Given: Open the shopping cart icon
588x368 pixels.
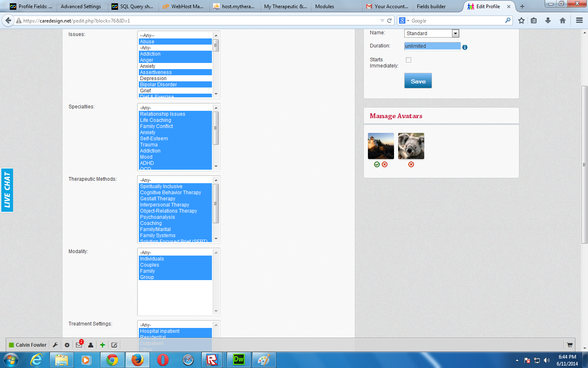Looking at the screenshot, I should pyautogui.click(x=570, y=345).
